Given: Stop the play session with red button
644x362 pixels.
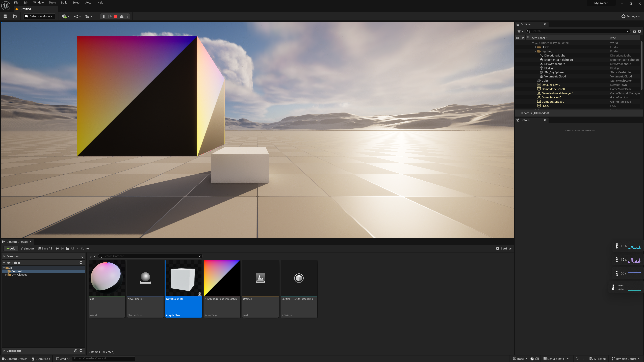Looking at the screenshot, I should click(116, 16).
